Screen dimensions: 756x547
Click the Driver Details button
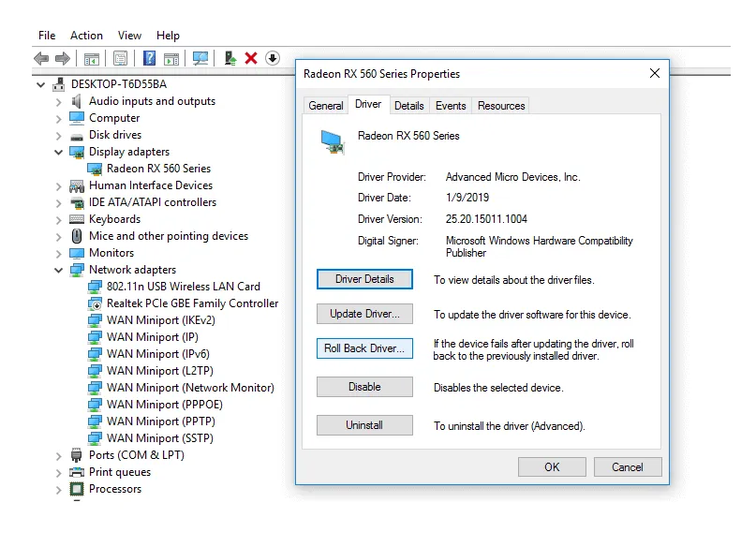(x=364, y=279)
